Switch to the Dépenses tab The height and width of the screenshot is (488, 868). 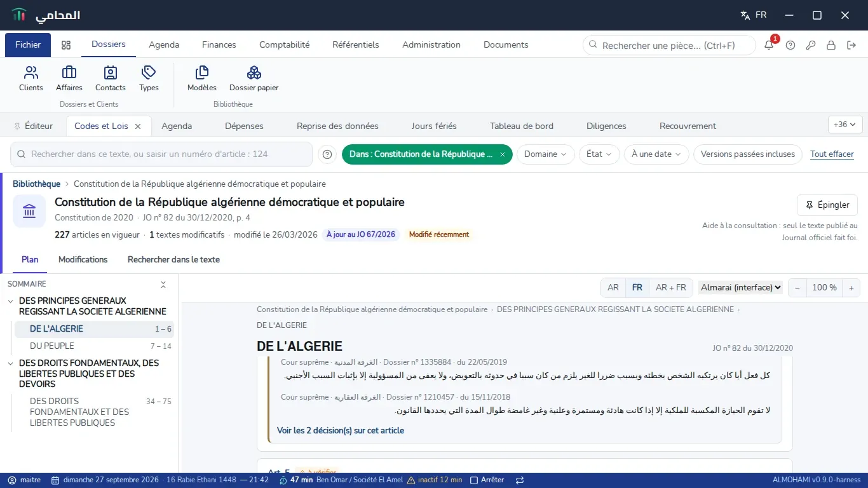[244, 126]
